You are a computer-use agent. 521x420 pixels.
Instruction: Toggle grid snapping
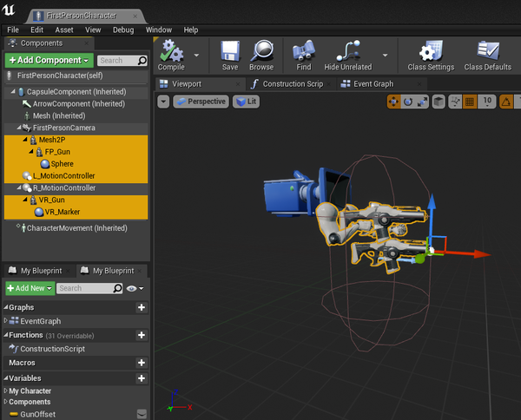tap(470, 102)
